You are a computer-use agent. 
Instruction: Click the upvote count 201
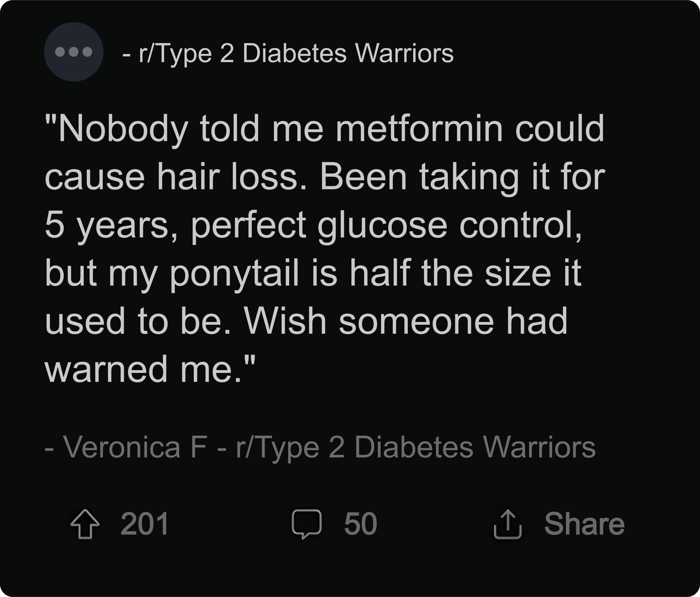145,524
